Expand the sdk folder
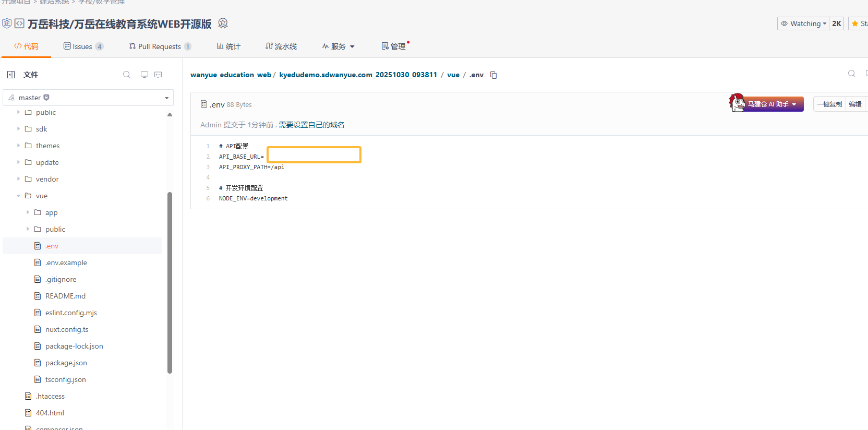Image resolution: width=868 pixels, height=430 pixels. pos(18,129)
